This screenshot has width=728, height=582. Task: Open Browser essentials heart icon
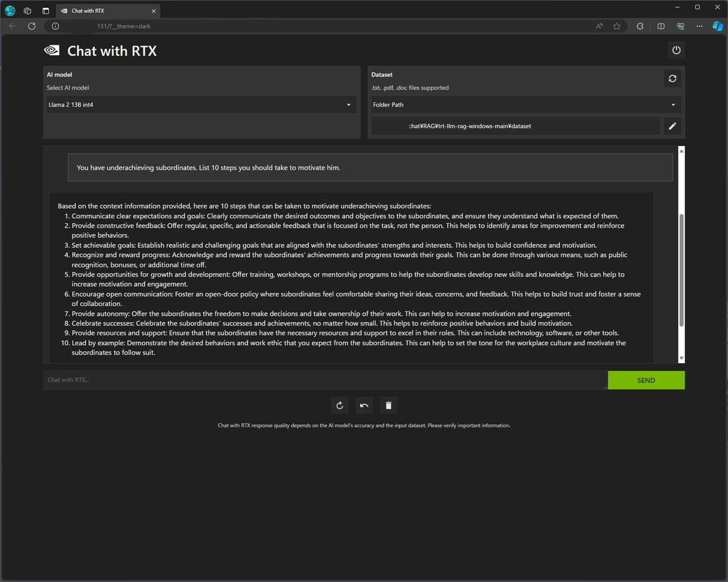click(x=680, y=26)
